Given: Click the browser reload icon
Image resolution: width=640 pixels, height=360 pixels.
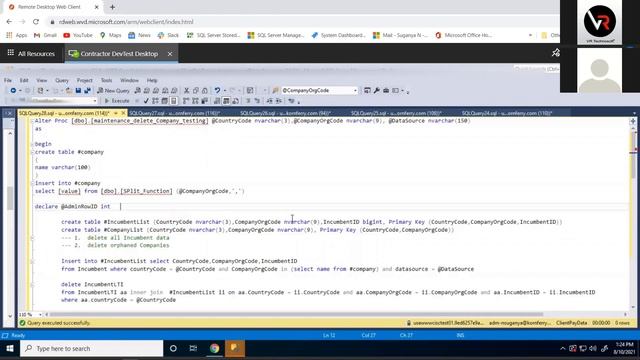Looking at the screenshot, I should [x=36, y=22].
